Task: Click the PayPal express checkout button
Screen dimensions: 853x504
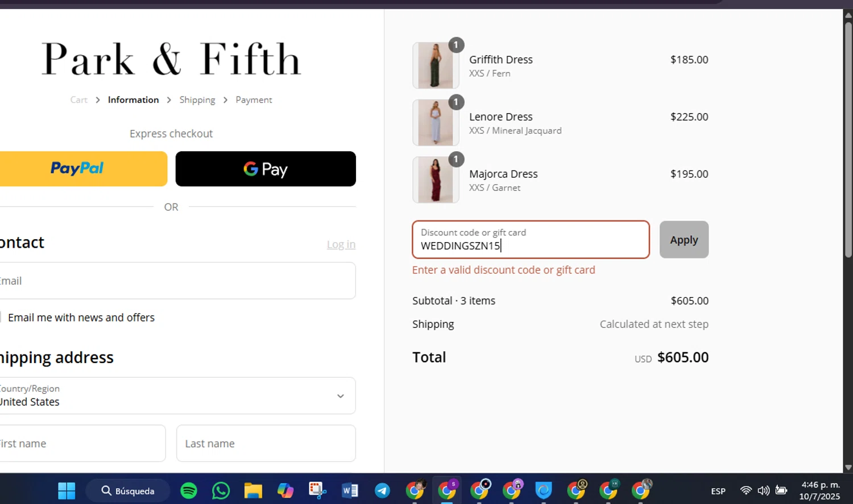Action: tap(84, 169)
